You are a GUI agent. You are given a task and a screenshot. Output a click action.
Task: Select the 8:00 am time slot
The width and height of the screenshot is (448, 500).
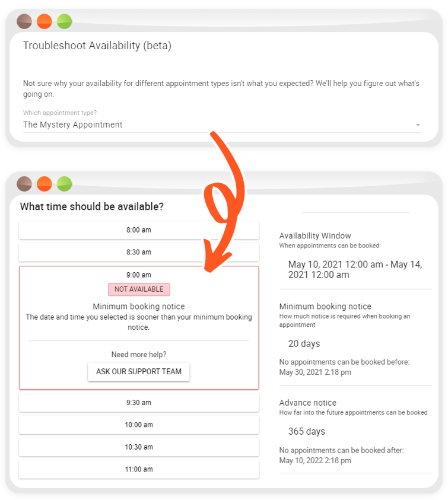139,230
